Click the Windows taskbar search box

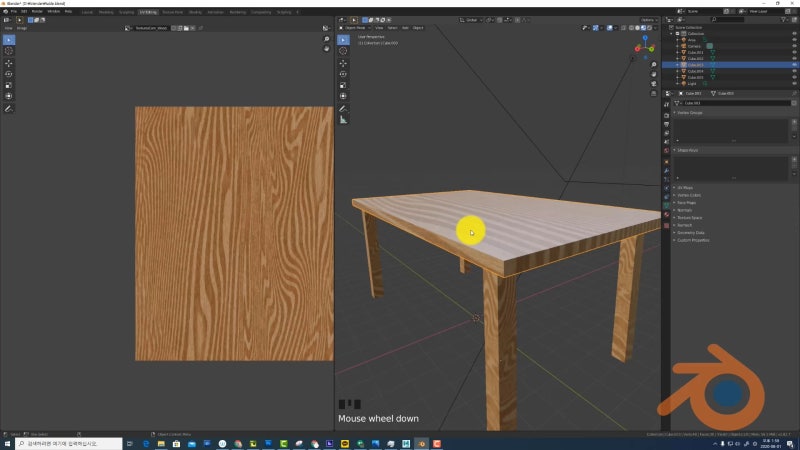[x=68, y=444]
